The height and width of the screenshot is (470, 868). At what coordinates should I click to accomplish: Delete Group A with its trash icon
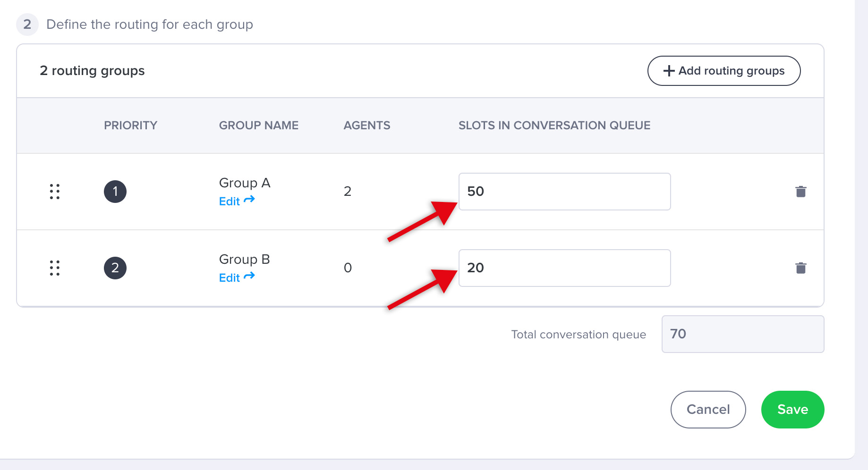click(x=800, y=192)
